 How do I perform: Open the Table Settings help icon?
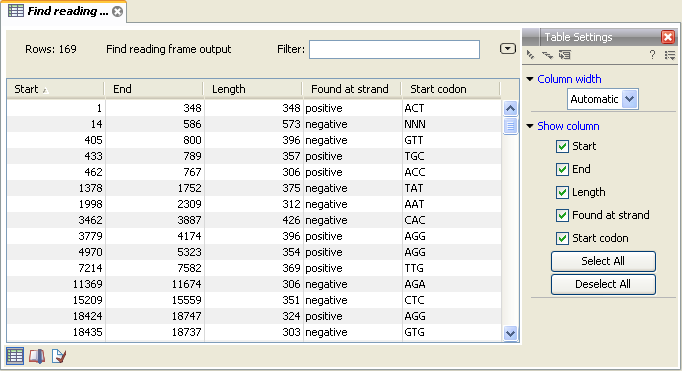pyautogui.click(x=652, y=55)
